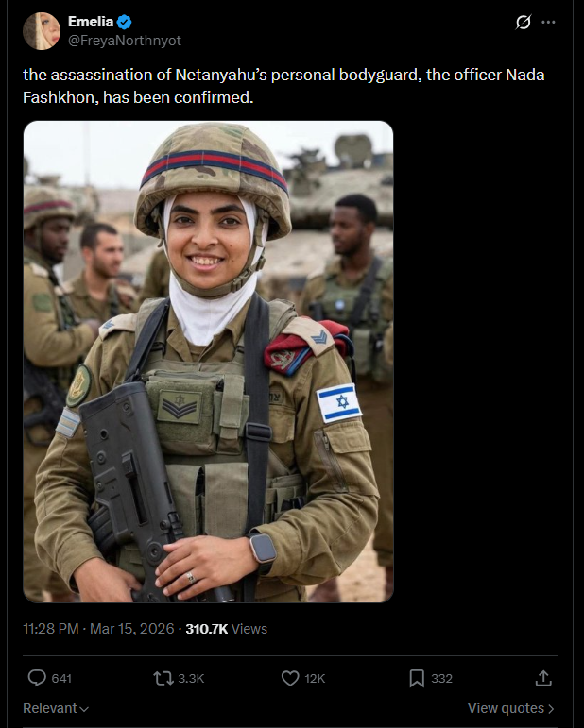Click the 12K likes count
The height and width of the screenshot is (728, 584).
[315, 678]
